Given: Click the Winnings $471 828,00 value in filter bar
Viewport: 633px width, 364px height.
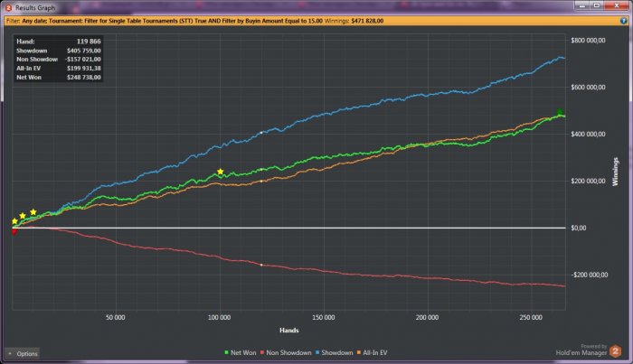Looking at the screenshot, I should [x=367, y=21].
